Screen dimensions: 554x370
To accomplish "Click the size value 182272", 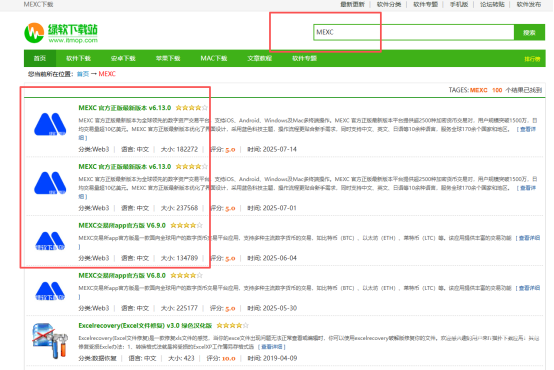I will click(187, 149).
